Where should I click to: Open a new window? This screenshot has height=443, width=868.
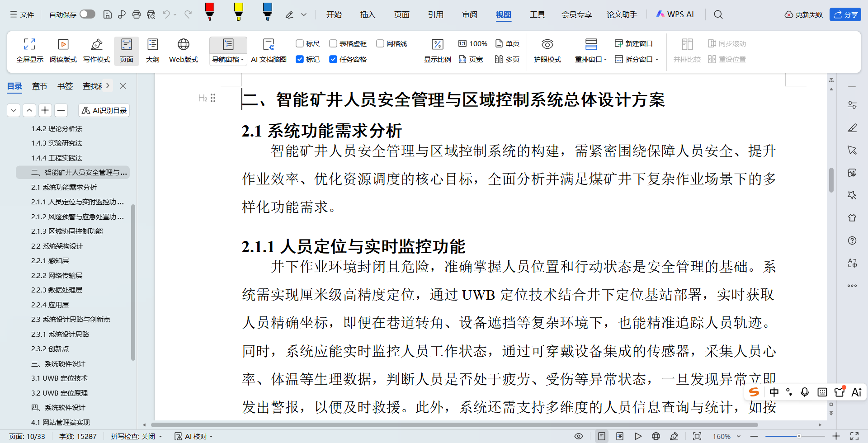[633, 43]
